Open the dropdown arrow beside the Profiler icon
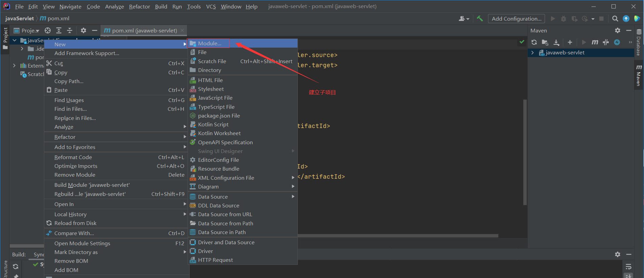644x278 pixels. pyautogui.click(x=593, y=19)
